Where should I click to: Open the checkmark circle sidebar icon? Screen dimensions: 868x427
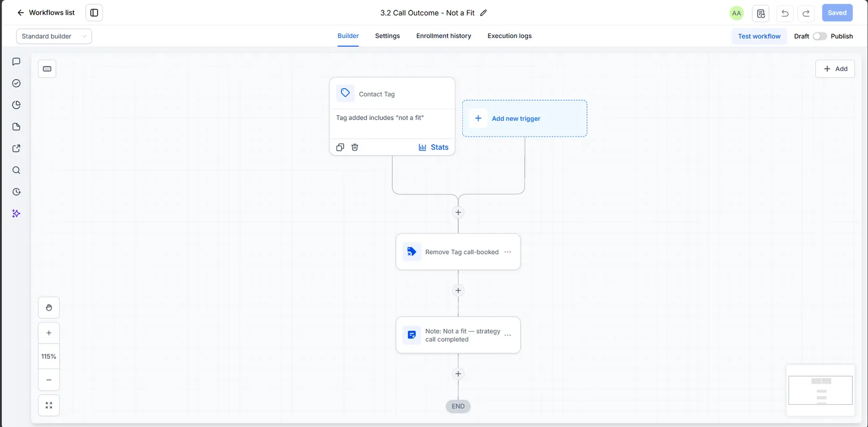click(16, 83)
